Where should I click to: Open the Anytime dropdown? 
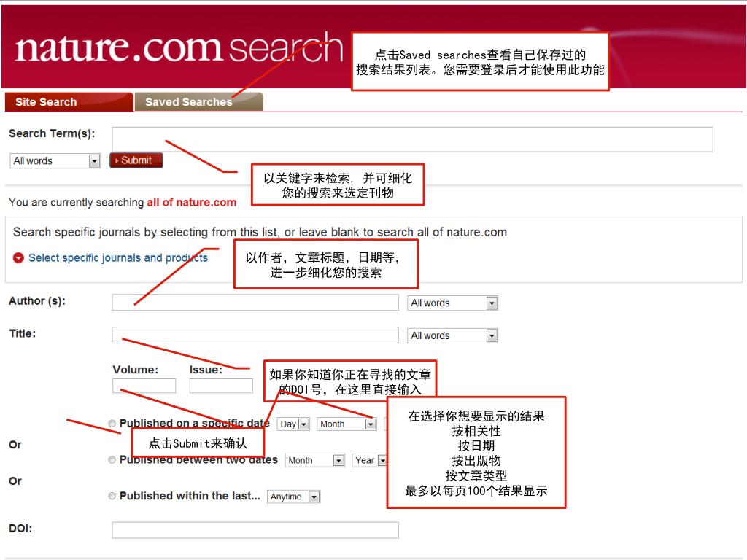pos(293,497)
